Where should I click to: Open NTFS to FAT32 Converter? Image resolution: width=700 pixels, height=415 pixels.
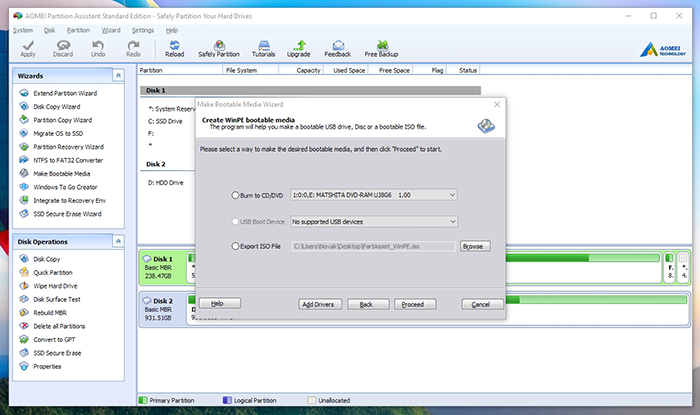pyautogui.click(x=68, y=160)
